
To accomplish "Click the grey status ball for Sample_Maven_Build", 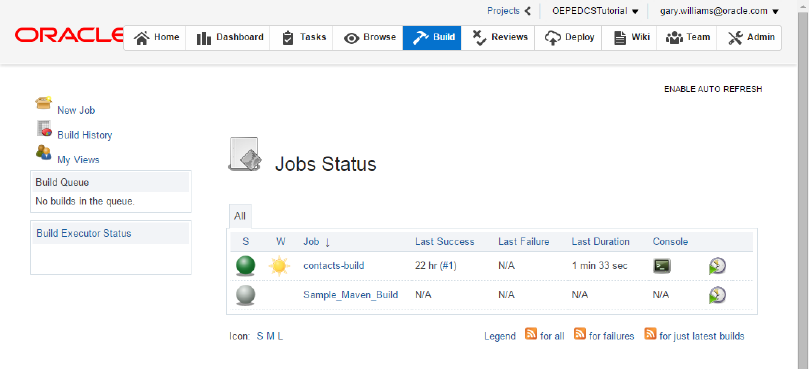I will coord(246,295).
